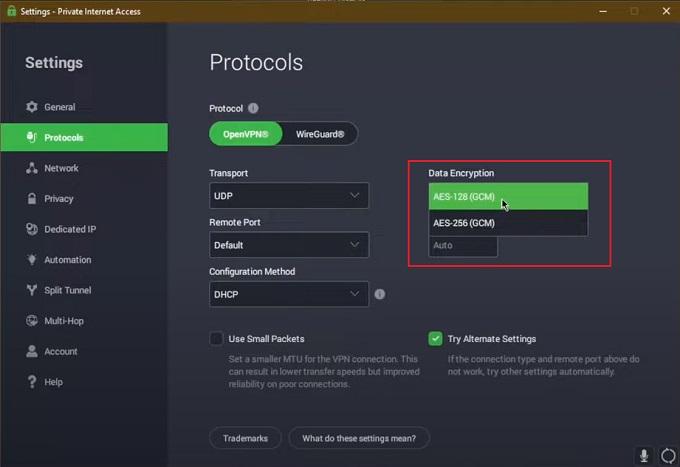Expand the Configuration Method DHCP dropdown
The width and height of the screenshot is (680, 467).
[289, 294]
